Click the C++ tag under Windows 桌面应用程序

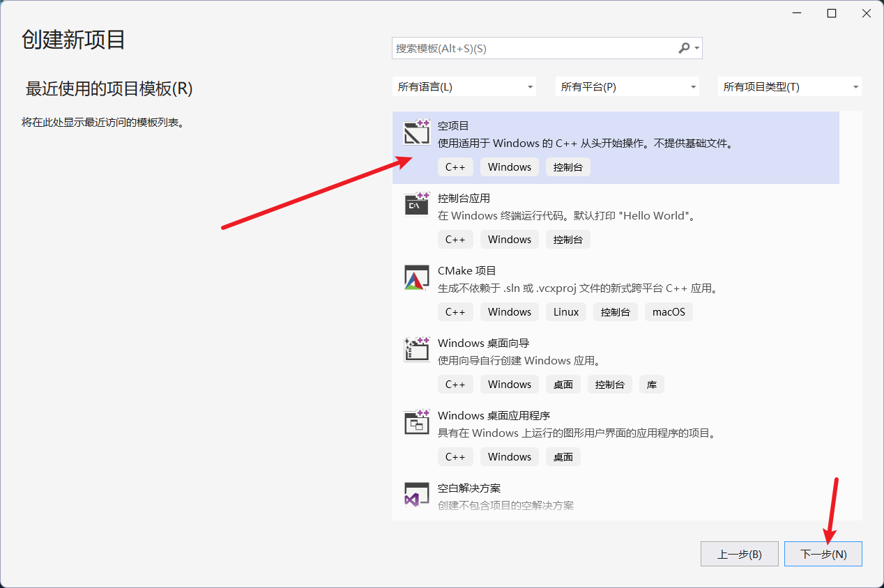[x=455, y=457]
